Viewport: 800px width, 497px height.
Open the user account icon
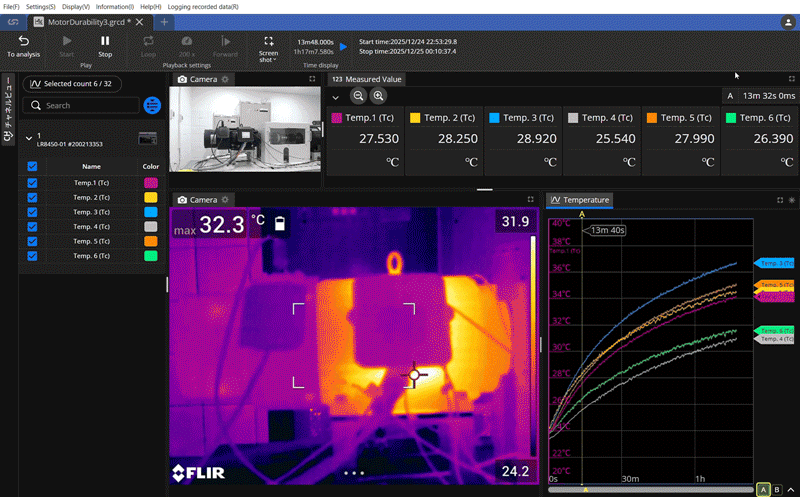788,21
